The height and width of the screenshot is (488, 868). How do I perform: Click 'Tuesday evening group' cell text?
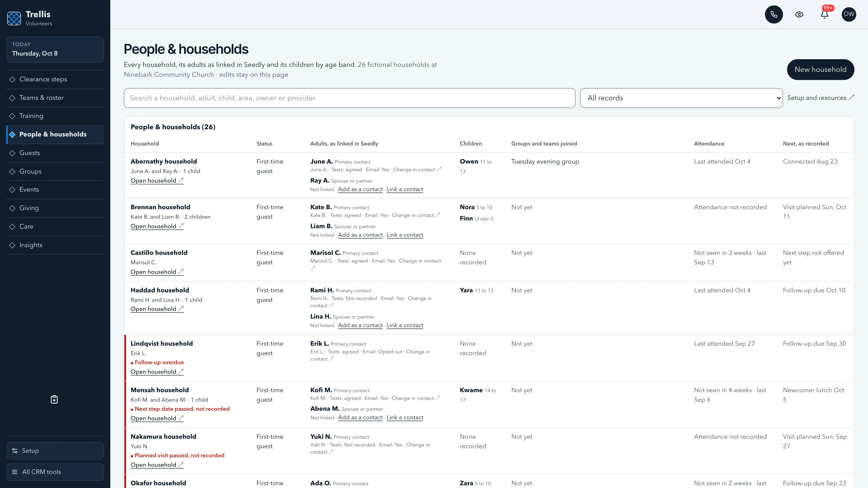click(x=545, y=162)
